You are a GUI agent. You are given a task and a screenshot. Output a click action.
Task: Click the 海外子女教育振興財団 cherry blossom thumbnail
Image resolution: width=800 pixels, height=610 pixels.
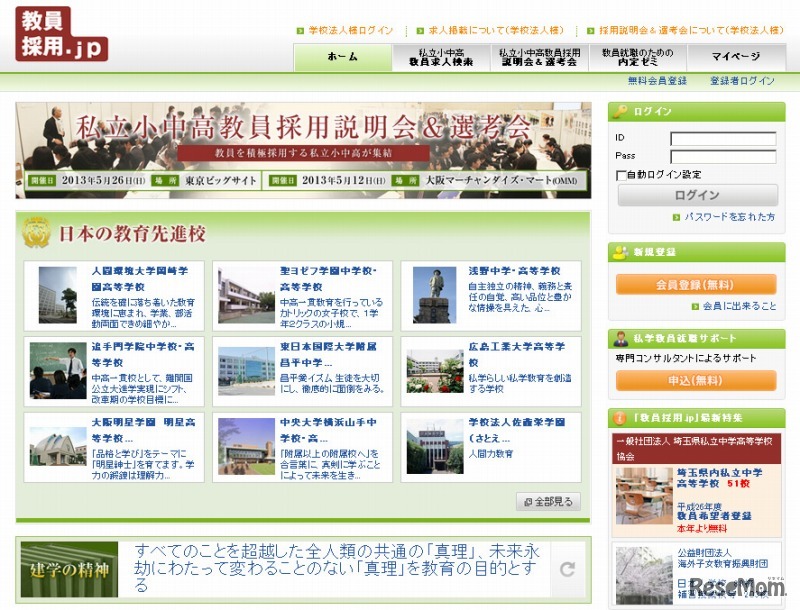pyautogui.click(x=644, y=576)
